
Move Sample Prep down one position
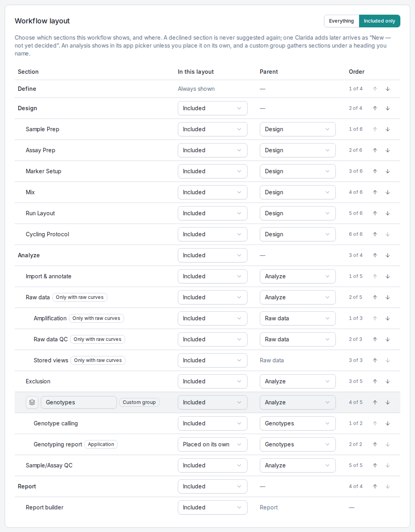tap(388, 129)
